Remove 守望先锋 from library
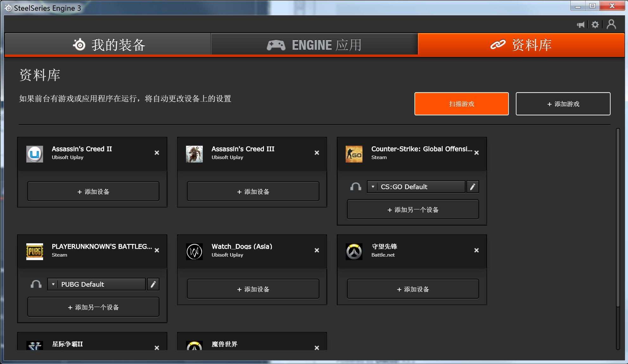Viewport: 628px width, 364px height. point(477,250)
